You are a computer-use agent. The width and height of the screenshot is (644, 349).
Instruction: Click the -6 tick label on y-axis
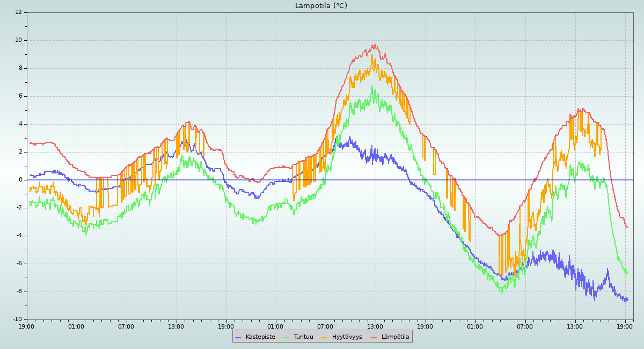(x=19, y=264)
